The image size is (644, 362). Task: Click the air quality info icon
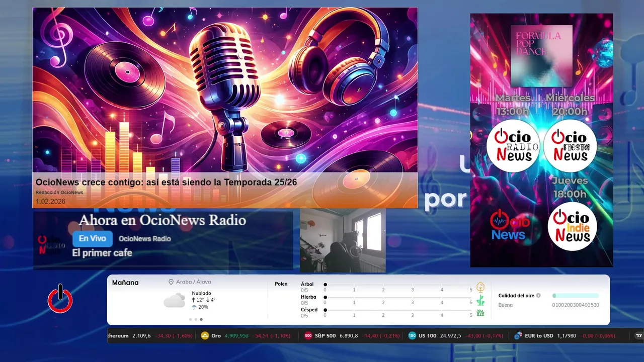[x=538, y=296]
